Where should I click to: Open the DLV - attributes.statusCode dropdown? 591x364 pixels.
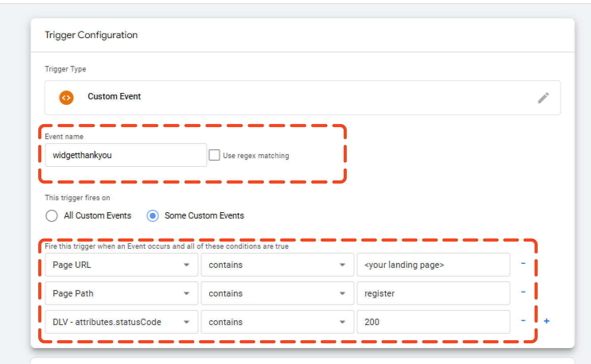pyautogui.click(x=121, y=322)
